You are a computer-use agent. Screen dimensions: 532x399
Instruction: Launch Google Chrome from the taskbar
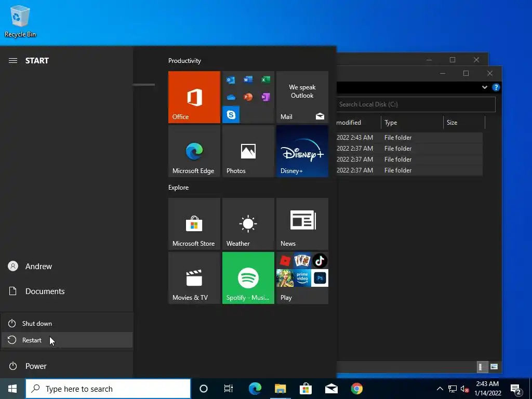356,389
